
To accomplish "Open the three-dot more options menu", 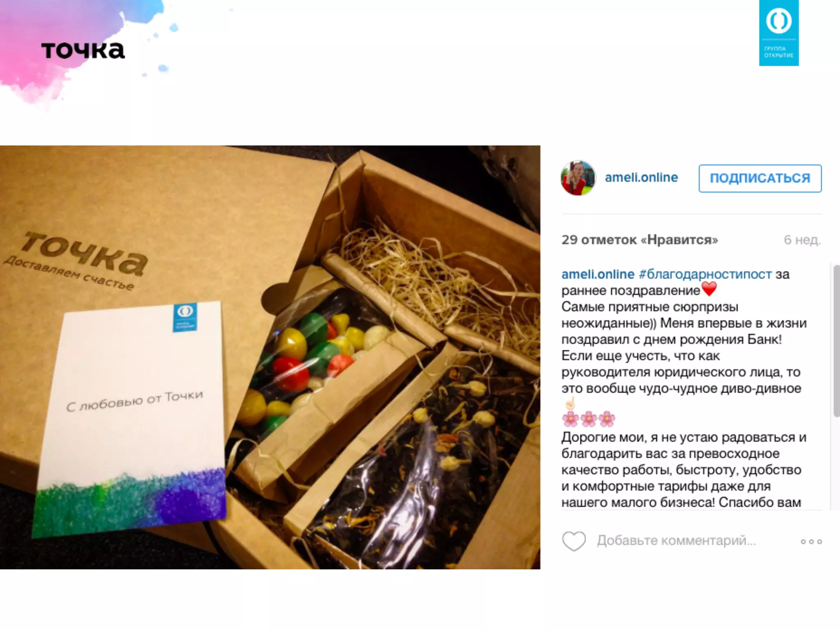I will click(811, 541).
